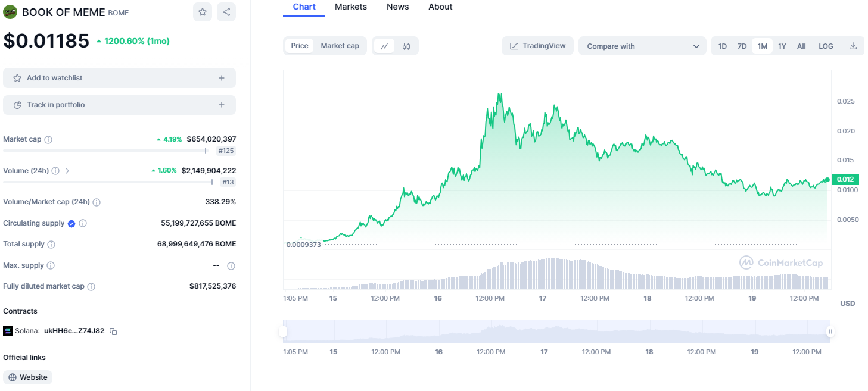Switch to candlestick chart icon
Viewport: 868px width, 391px height.
point(406,46)
